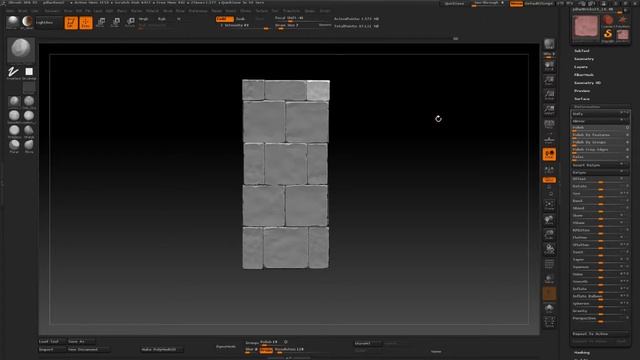The width and height of the screenshot is (640, 360).
Task: Open the Alpha menu
Action: click(x=10, y=11)
